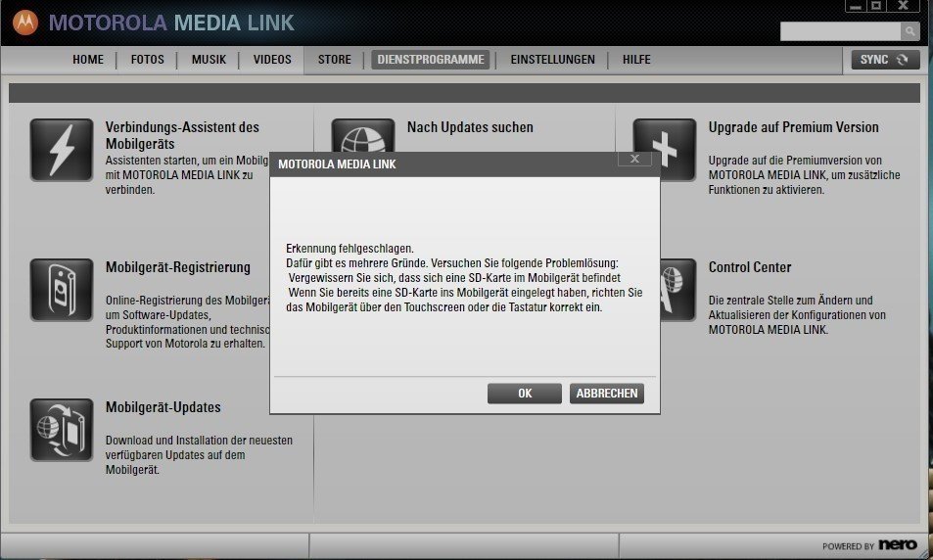Switch to the HOME tab
Screen dimensions: 933x560
coord(88,60)
